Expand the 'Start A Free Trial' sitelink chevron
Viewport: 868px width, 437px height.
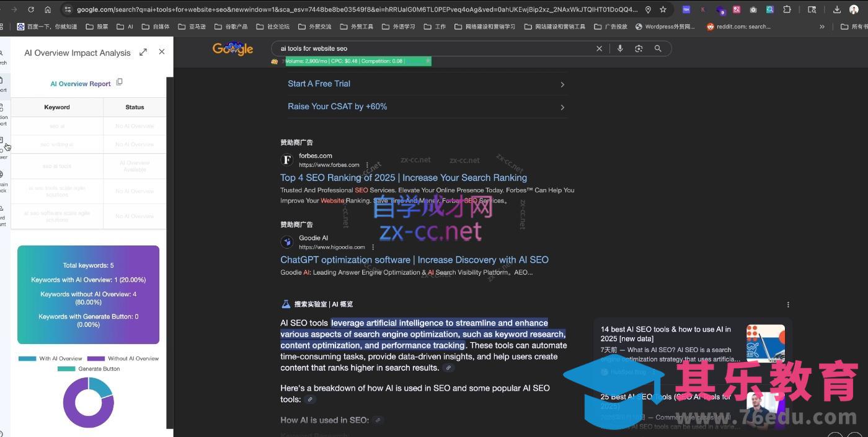(562, 84)
